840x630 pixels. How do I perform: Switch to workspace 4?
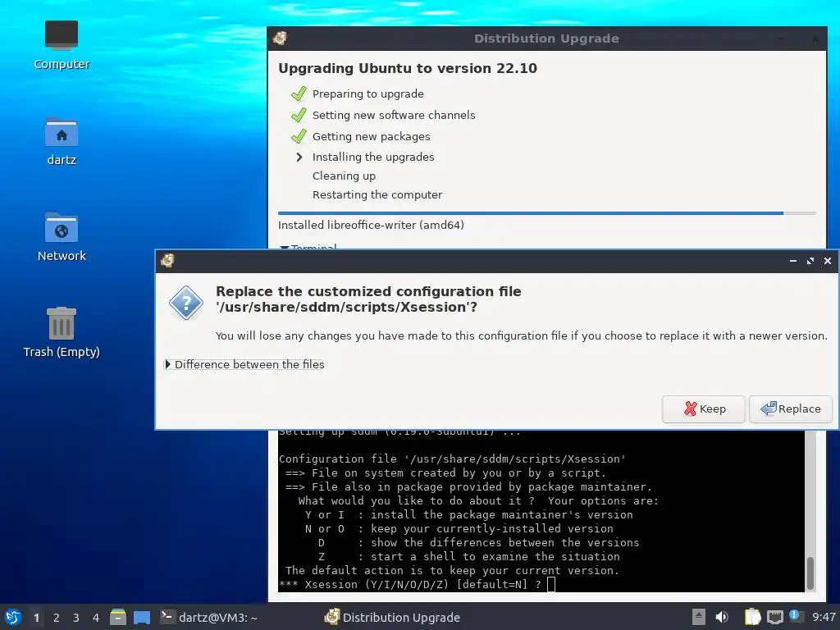point(96,618)
